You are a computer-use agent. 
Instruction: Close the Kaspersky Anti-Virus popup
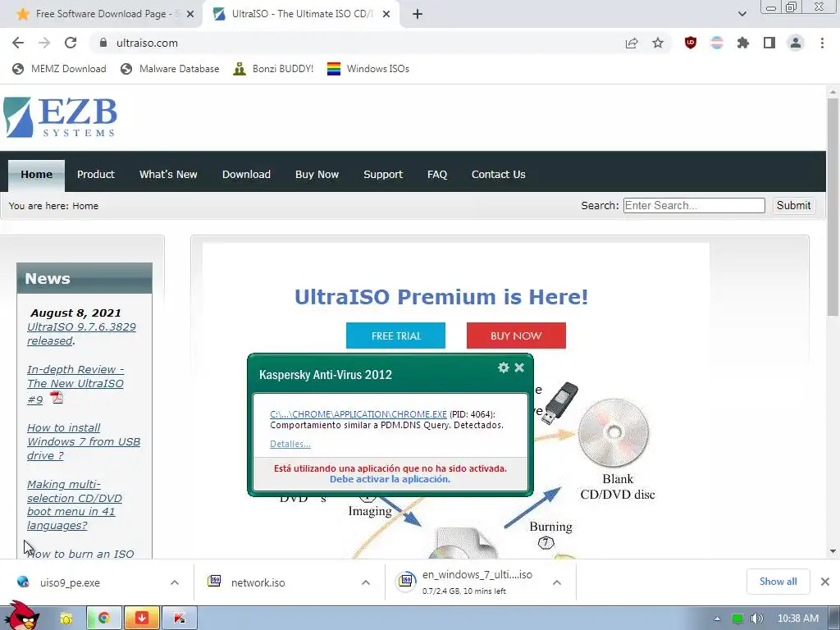519,367
